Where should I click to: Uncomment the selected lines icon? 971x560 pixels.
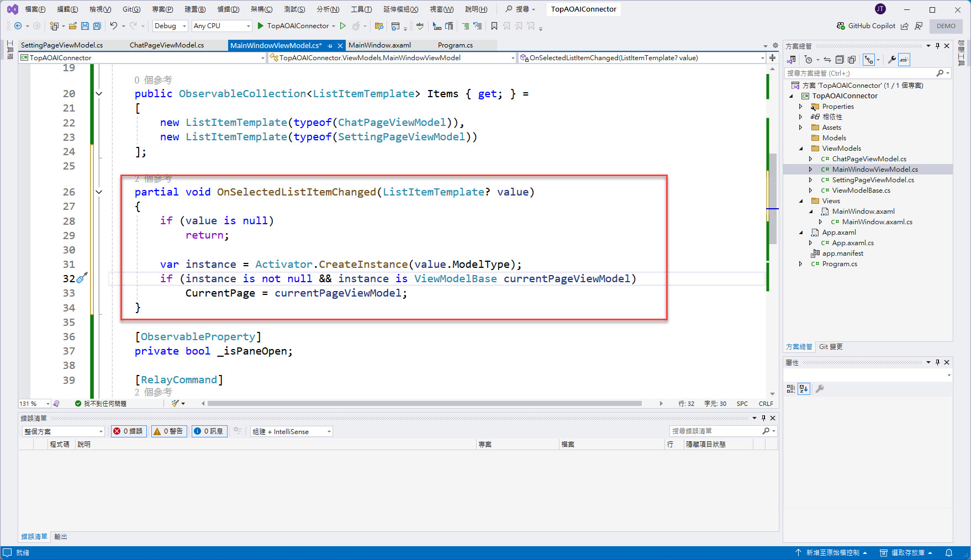pyautogui.click(x=478, y=26)
